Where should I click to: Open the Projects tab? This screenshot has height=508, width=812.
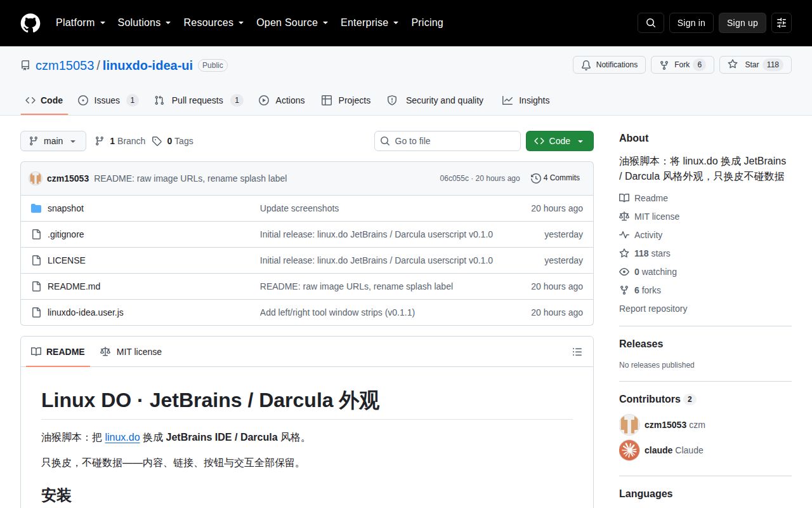[x=346, y=100]
